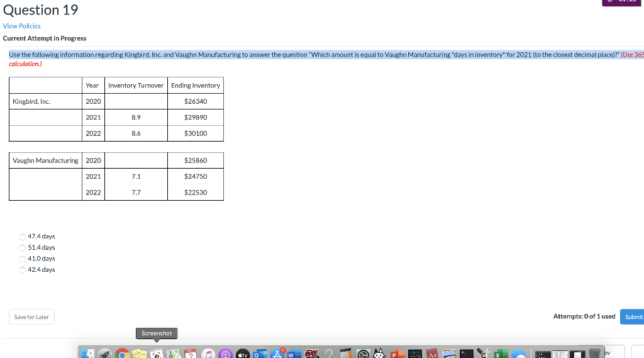The height and width of the screenshot is (358, 644).
Task: Open Activity Monitor in the dock
Action: pyautogui.click(x=415, y=354)
